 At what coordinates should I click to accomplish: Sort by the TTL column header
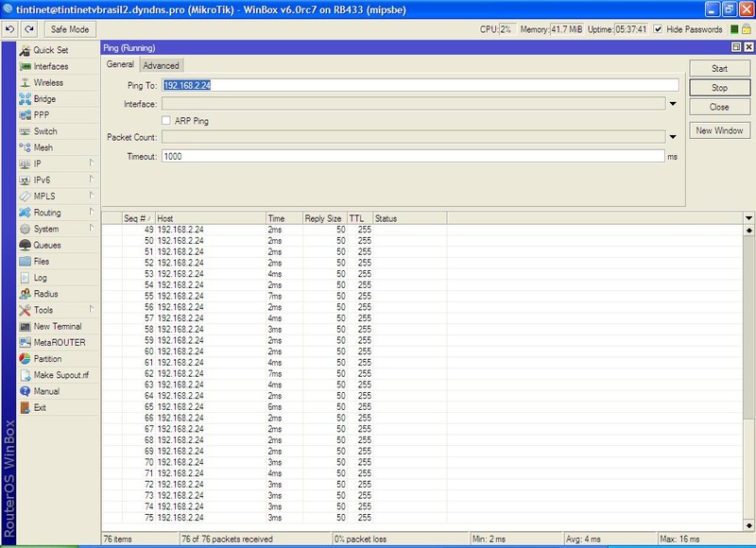[x=360, y=219]
